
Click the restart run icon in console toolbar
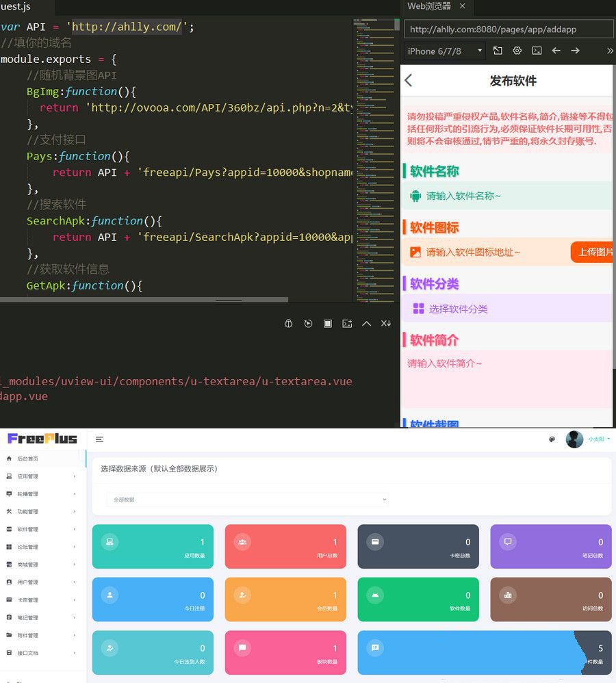[308, 323]
